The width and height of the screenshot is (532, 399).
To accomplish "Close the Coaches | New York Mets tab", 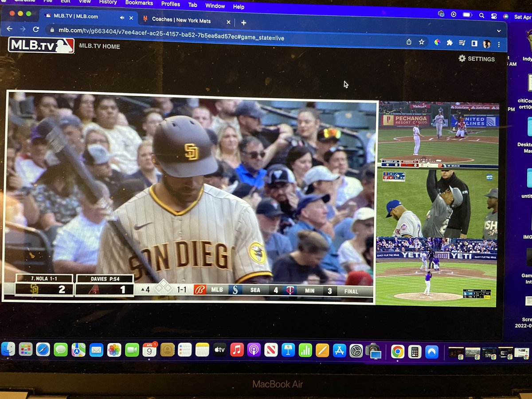I will pyautogui.click(x=229, y=22).
